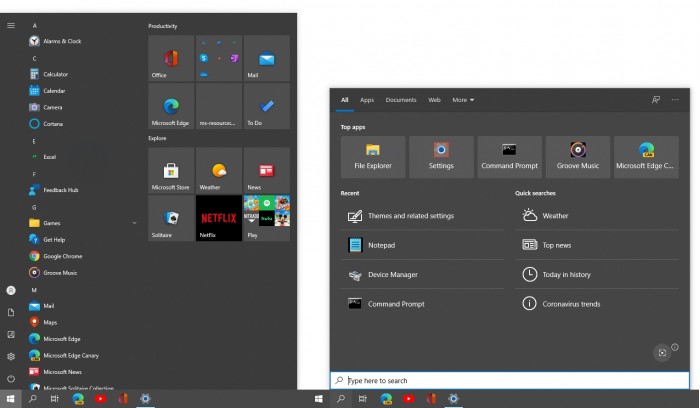Open the ms-resource tile
The height and width of the screenshot is (408, 700).
click(x=219, y=106)
